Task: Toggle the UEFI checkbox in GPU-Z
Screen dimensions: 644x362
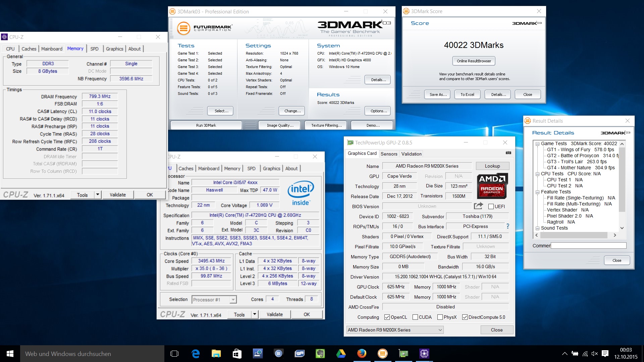Action: (491, 206)
